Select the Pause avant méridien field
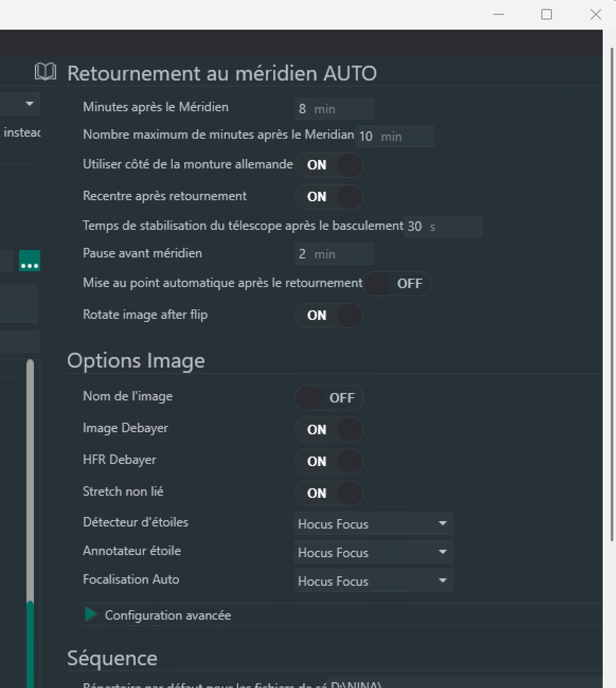This screenshot has height=688, width=616. coord(334,254)
